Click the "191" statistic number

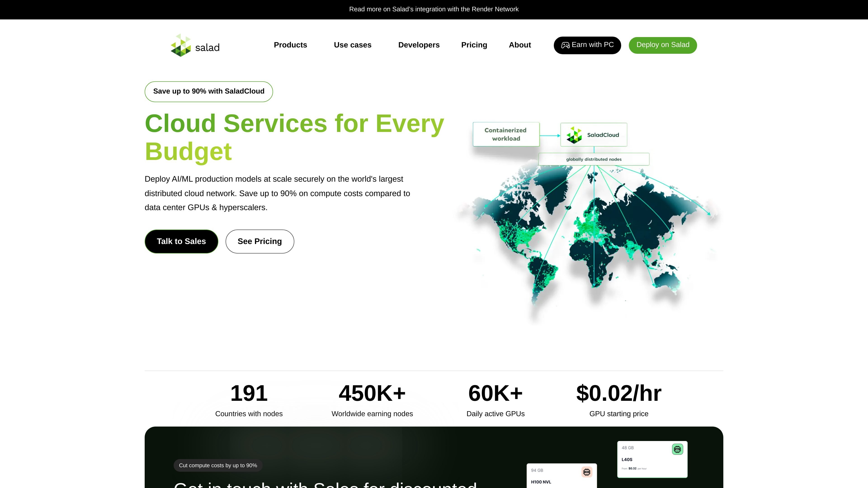[249, 393]
